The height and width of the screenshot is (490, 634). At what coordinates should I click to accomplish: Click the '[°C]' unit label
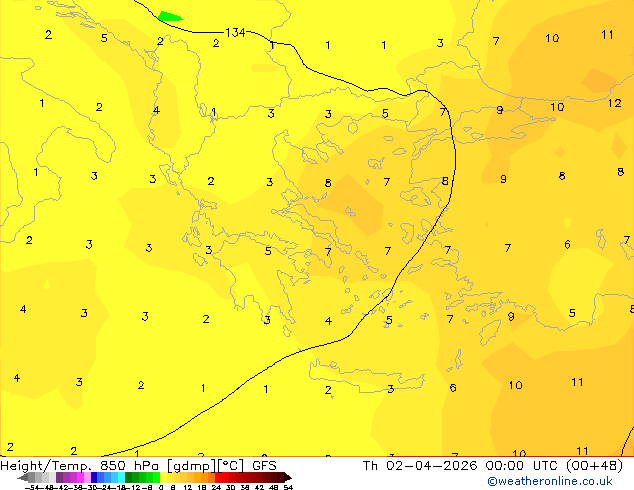[x=231, y=466]
